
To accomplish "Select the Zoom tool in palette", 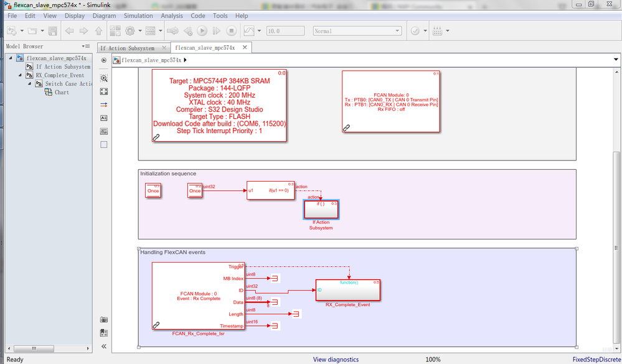I will point(104,78).
